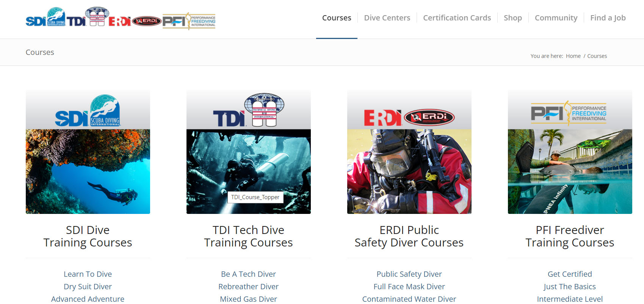The height and width of the screenshot is (304, 644).
Task: Select the Intermediate Level link
Action: point(570,299)
